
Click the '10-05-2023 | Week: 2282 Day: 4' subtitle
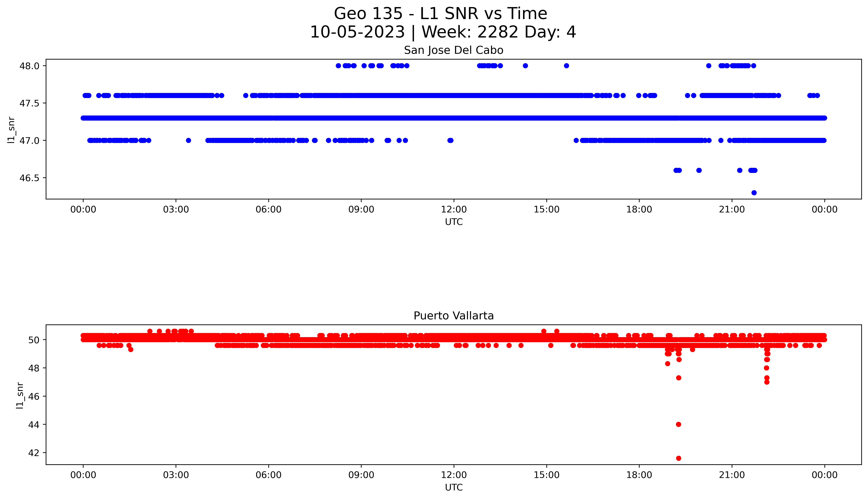pos(443,32)
